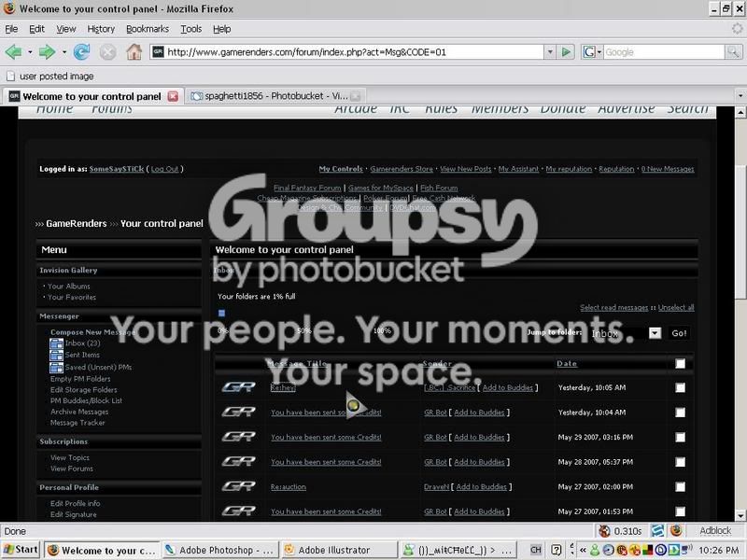Click the vertical scrollbar thumb of the page
The height and width of the screenshot is (560, 747).
tap(740, 232)
